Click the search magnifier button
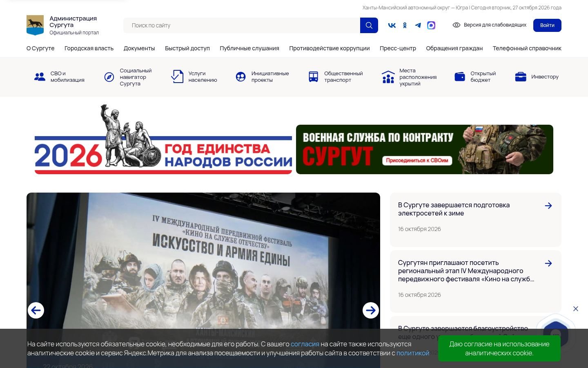 (x=369, y=25)
